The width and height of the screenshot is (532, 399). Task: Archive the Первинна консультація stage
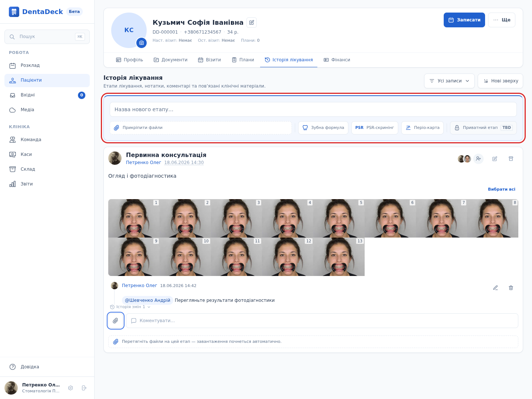tap(511, 159)
